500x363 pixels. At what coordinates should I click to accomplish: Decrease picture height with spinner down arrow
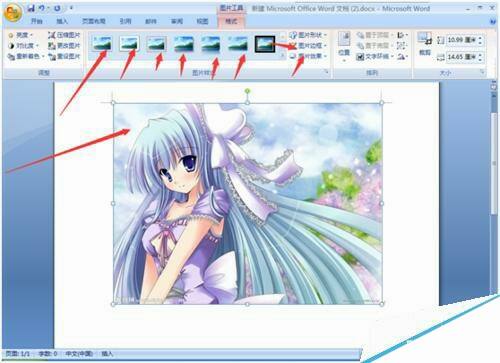(x=480, y=43)
